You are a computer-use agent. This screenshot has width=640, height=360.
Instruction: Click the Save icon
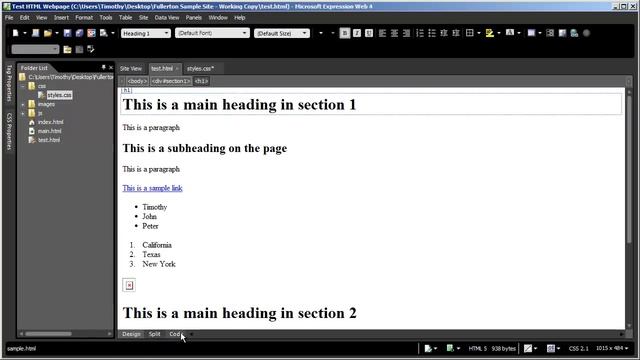[x=67, y=33]
